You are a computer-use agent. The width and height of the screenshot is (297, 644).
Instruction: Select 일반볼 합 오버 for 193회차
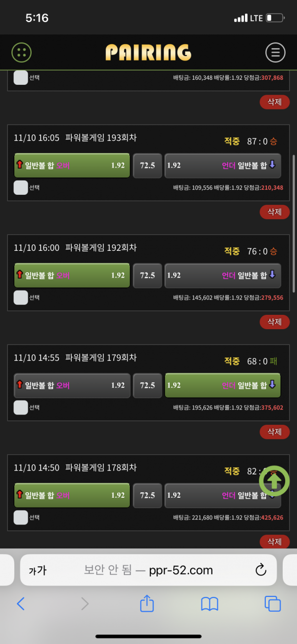72,166
